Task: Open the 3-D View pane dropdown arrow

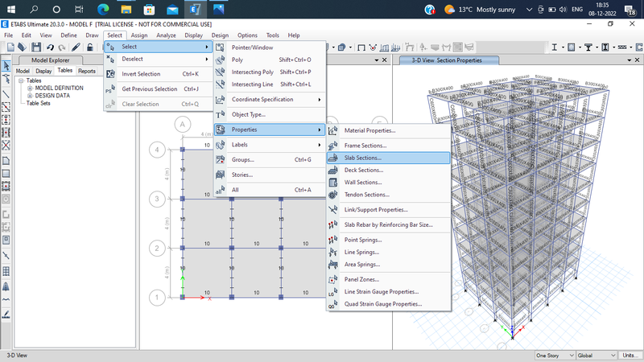Action: point(629,60)
